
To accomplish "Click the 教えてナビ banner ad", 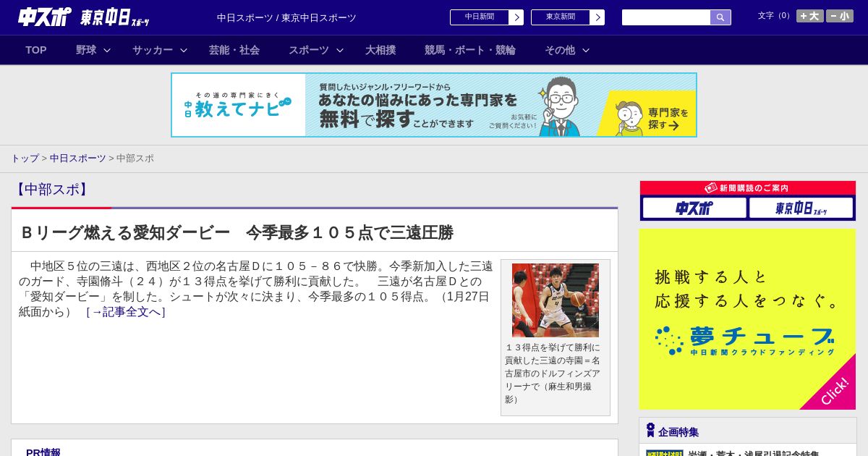I will point(434,105).
